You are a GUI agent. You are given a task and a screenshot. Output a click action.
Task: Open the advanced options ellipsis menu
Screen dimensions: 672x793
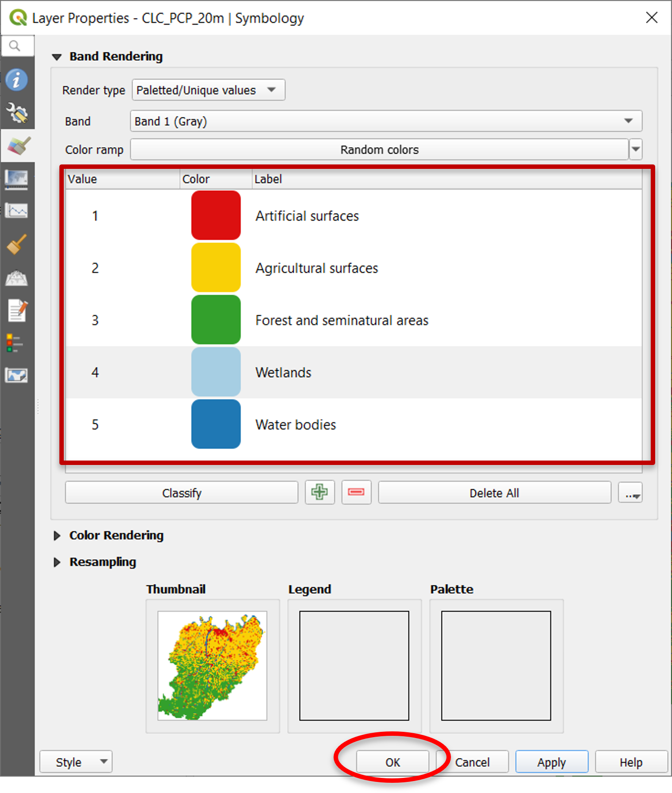[630, 492]
